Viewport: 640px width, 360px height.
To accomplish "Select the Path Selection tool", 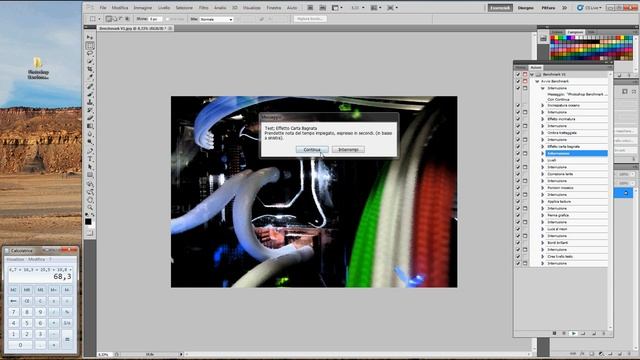I will tap(90, 167).
